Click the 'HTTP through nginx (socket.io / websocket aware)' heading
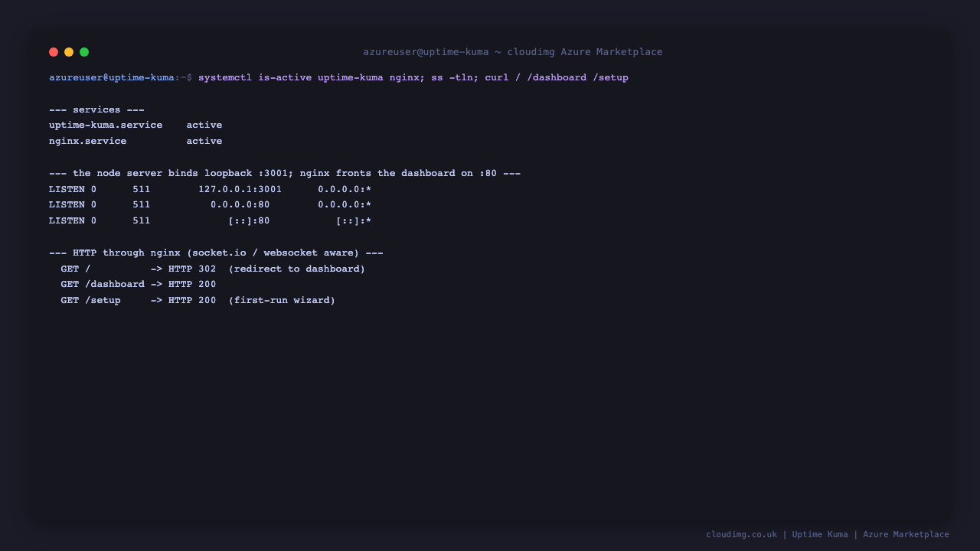The image size is (980, 551). point(216,253)
